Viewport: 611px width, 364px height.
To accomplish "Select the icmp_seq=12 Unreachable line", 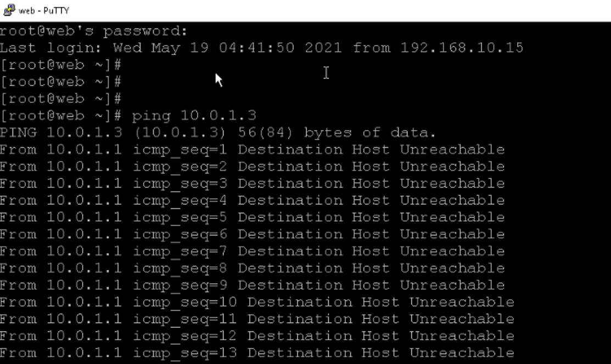I will (x=257, y=336).
